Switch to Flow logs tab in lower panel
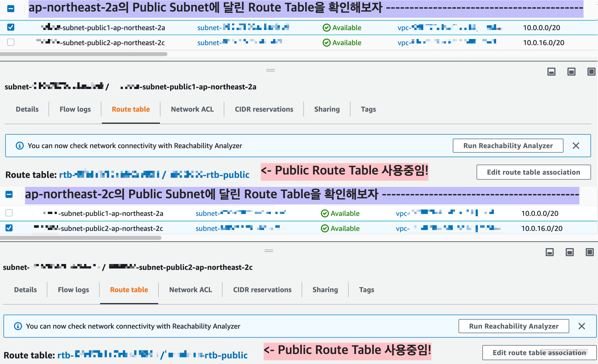The width and height of the screenshot is (598, 364). tap(73, 290)
